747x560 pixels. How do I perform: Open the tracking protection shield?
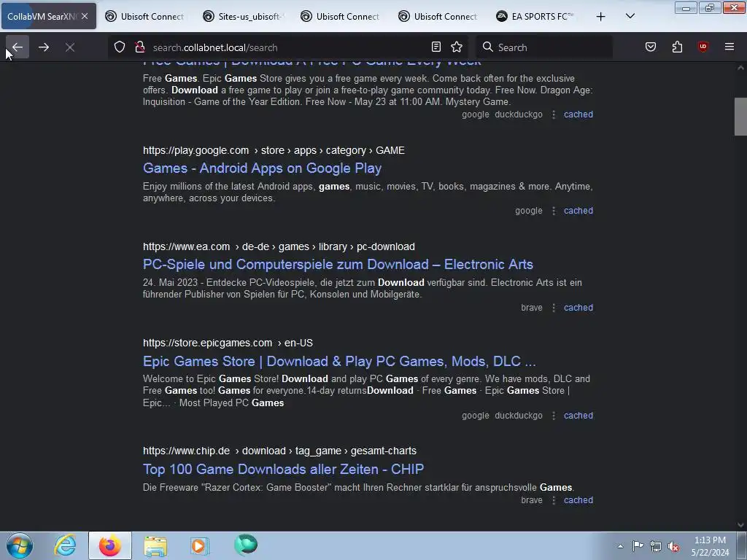point(120,47)
